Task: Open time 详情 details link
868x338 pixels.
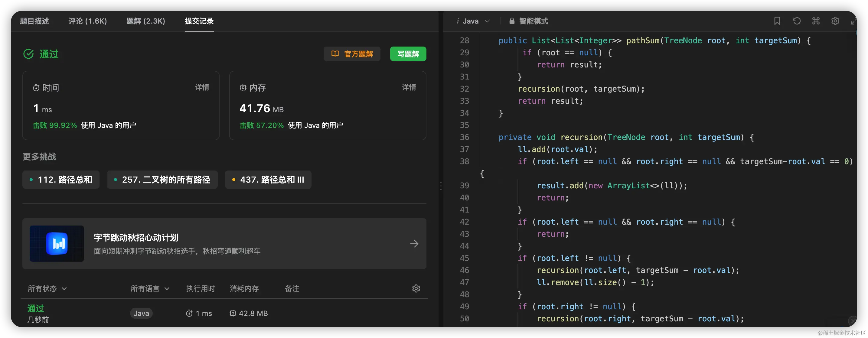Action: point(202,87)
